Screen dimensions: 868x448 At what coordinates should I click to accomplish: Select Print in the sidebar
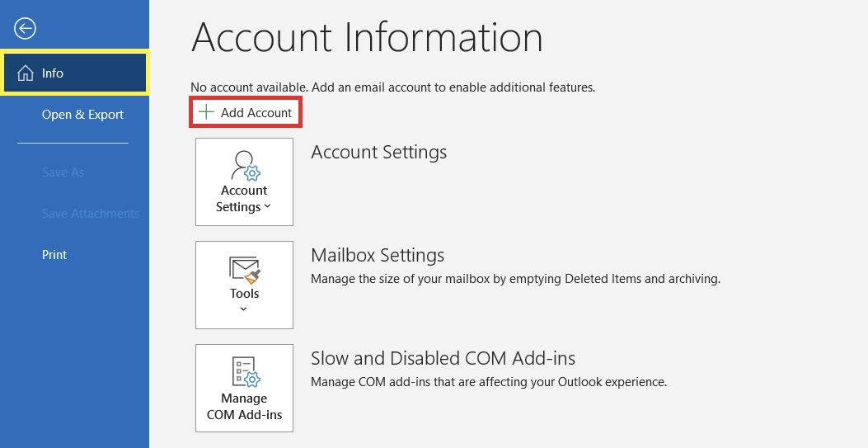pos(54,255)
